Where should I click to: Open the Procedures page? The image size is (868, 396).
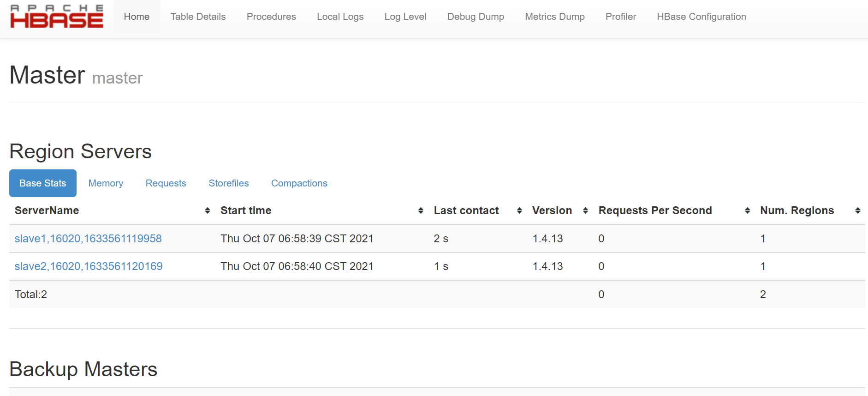click(271, 17)
